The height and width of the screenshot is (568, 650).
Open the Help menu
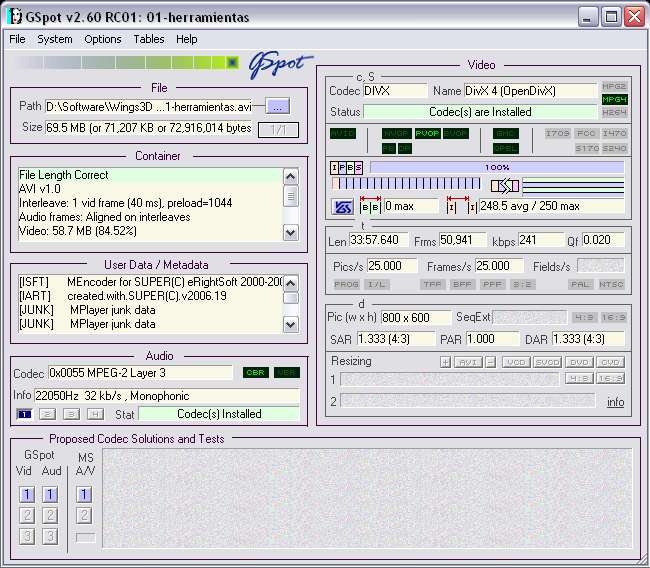[187, 39]
